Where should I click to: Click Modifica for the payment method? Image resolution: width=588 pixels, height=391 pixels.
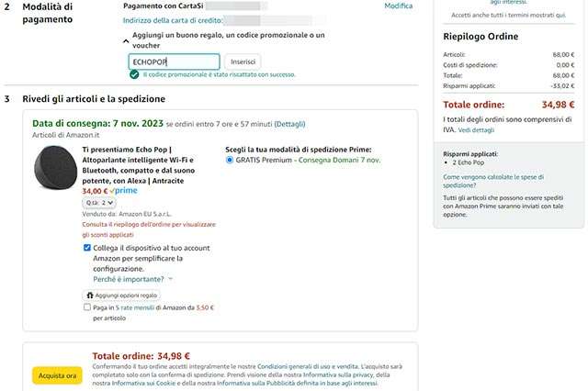click(398, 6)
